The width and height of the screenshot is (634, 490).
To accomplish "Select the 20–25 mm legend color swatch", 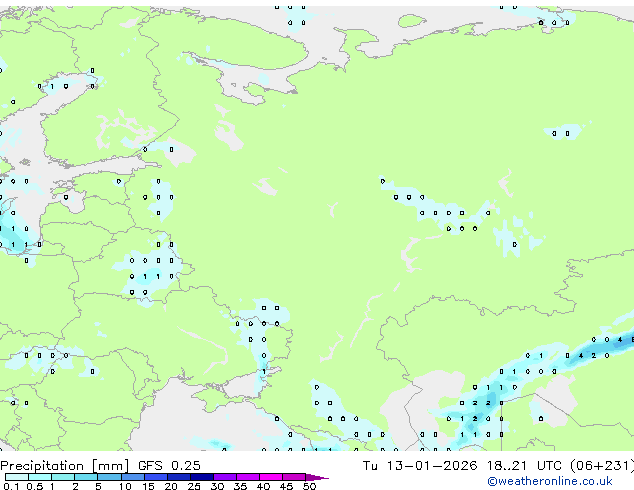I will (x=179, y=477).
